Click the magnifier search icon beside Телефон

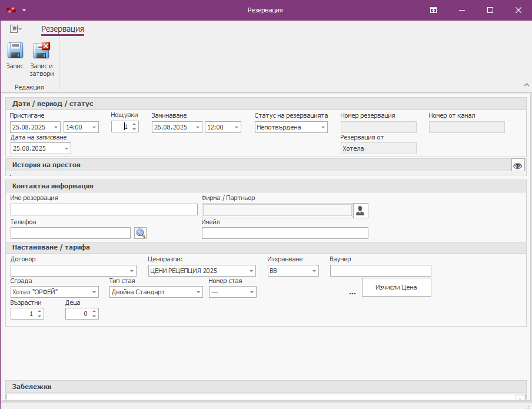(x=140, y=233)
